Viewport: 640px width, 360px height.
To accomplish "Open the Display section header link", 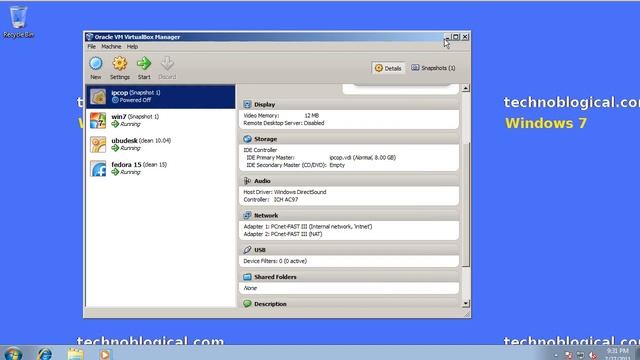I will [x=264, y=104].
